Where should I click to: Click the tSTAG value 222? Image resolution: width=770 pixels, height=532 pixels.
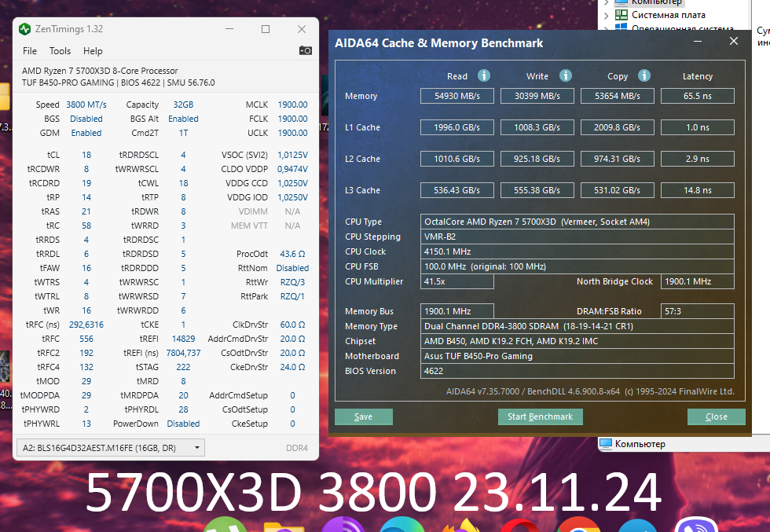[x=183, y=367]
